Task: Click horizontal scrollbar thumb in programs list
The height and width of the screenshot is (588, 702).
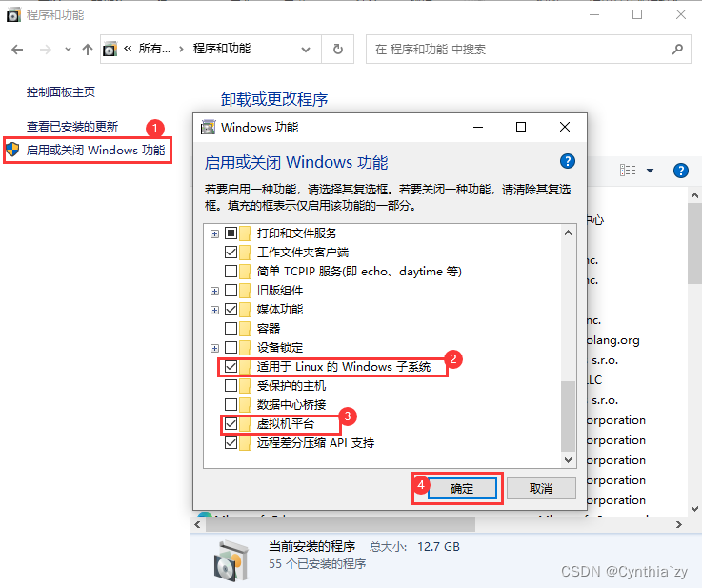Action: pos(340,524)
